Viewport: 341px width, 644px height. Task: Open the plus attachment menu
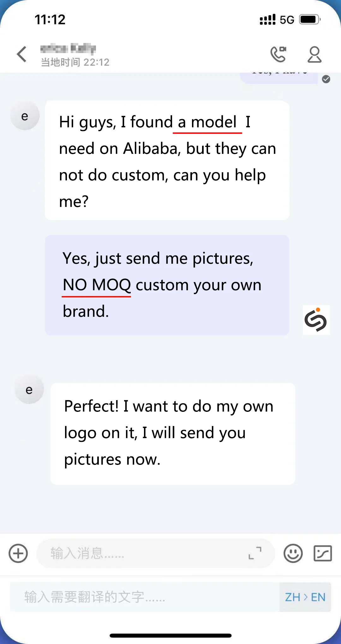tap(18, 553)
